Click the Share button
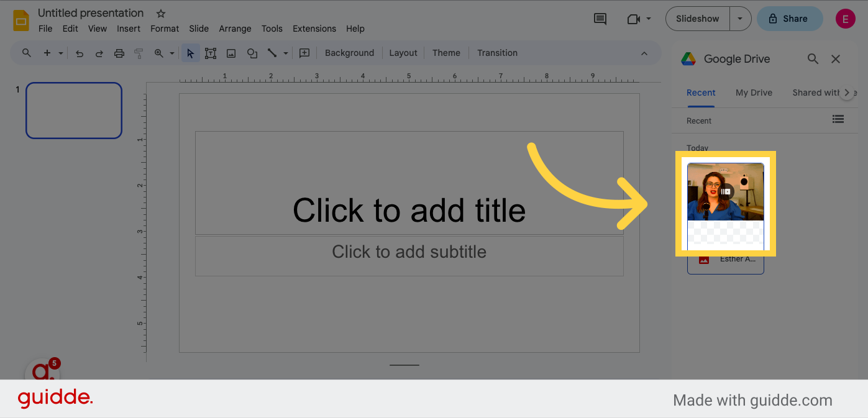 tap(789, 19)
